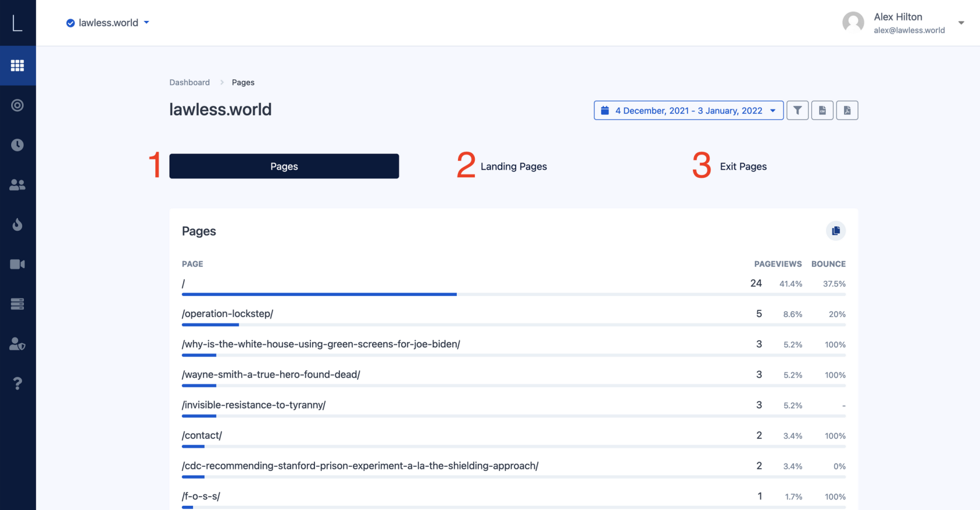
Task: Copy the Pages table with clipboard icon
Action: (835, 231)
